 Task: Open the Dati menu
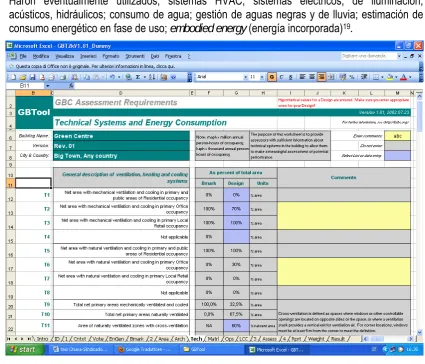coord(155,56)
